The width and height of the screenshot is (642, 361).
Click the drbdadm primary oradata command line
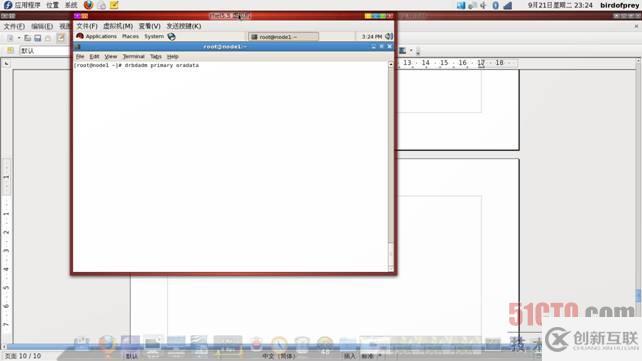(x=136, y=65)
